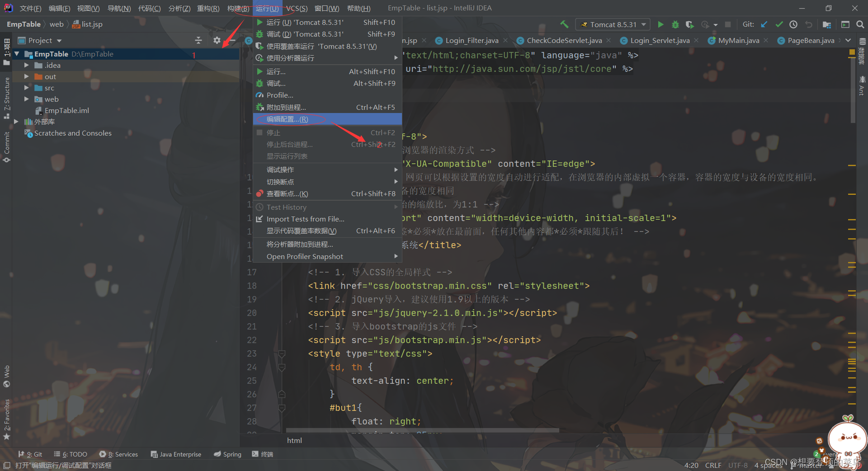Viewport: 868px width, 471px height.
Task: Open Java Enterprise tool window
Action: 176,454
